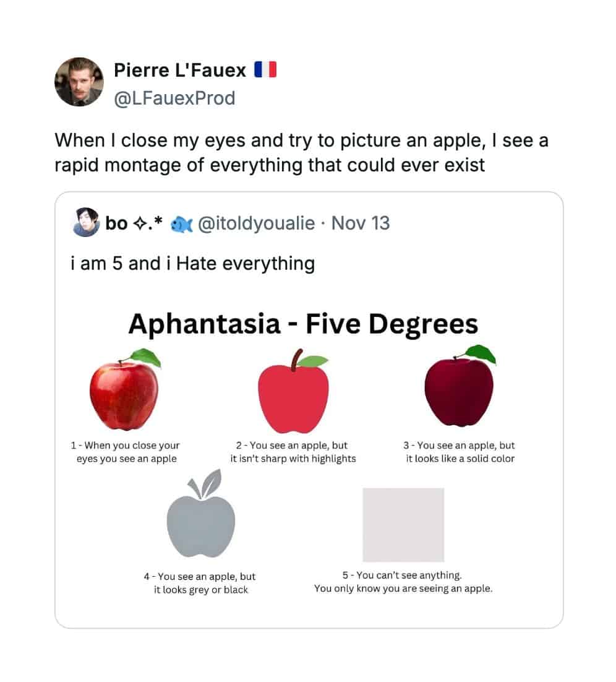Click the "bo" display name in quoted tweet
The image size is (616, 682).
pos(116,223)
